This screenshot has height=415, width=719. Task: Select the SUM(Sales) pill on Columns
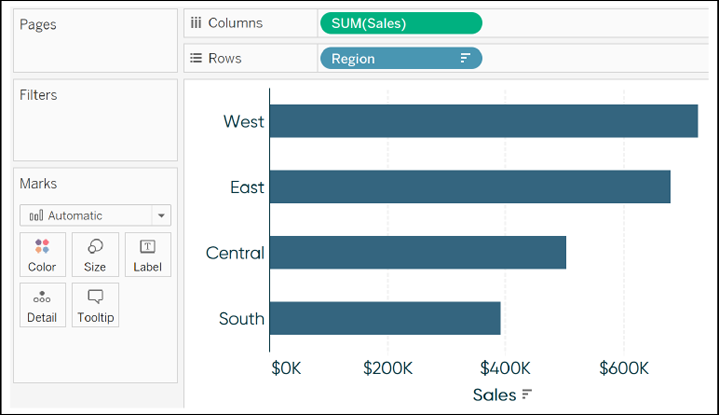click(x=401, y=23)
